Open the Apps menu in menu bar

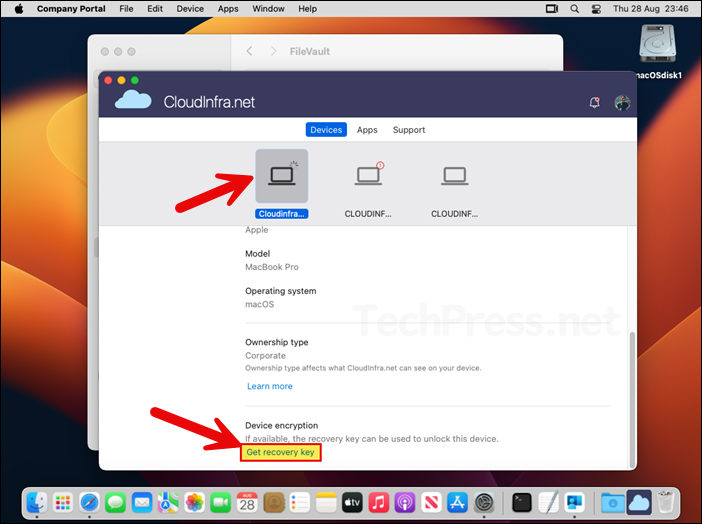[228, 9]
